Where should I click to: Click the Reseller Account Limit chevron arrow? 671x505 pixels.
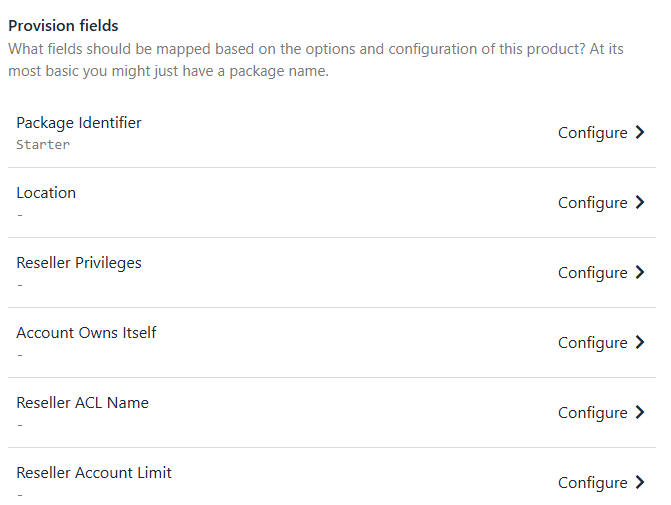pyautogui.click(x=640, y=483)
